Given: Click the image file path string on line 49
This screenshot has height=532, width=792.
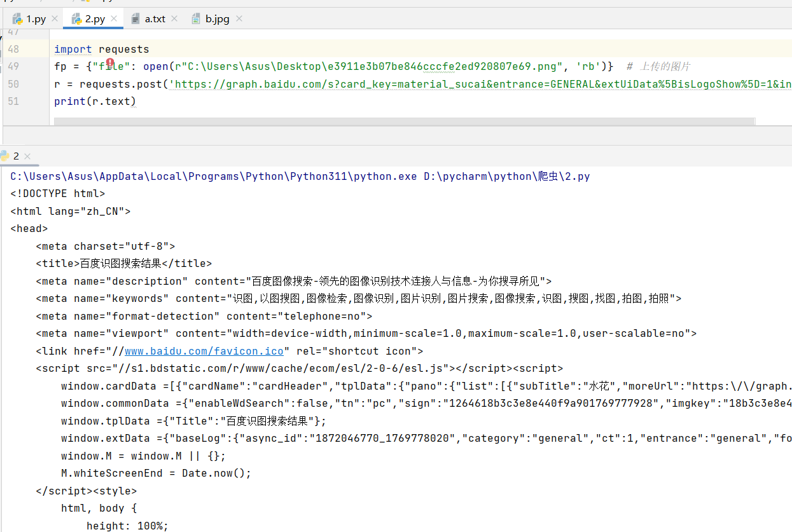Looking at the screenshot, I should click(373, 66).
